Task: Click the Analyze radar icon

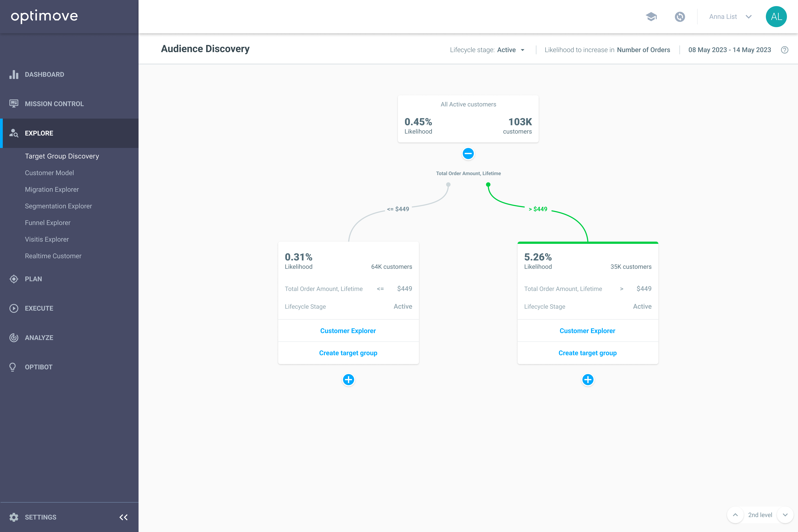Action: coord(14,338)
